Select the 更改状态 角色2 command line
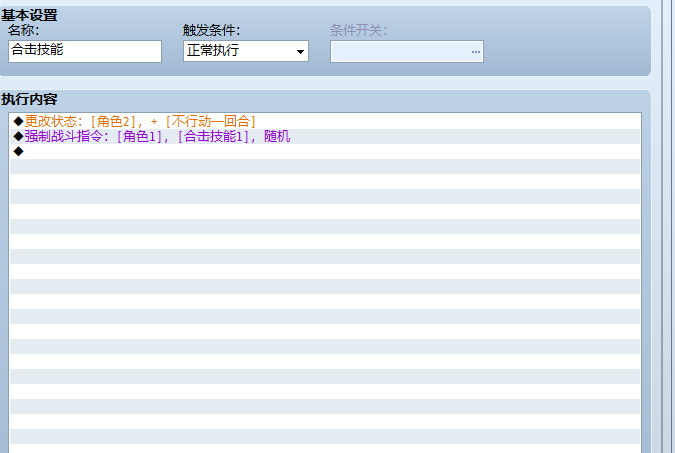The image size is (675, 453). pyautogui.click(x=325, y=121)
